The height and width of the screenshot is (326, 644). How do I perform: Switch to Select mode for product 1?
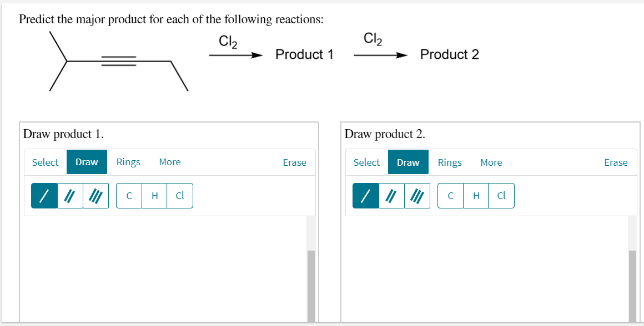point(45,162)
